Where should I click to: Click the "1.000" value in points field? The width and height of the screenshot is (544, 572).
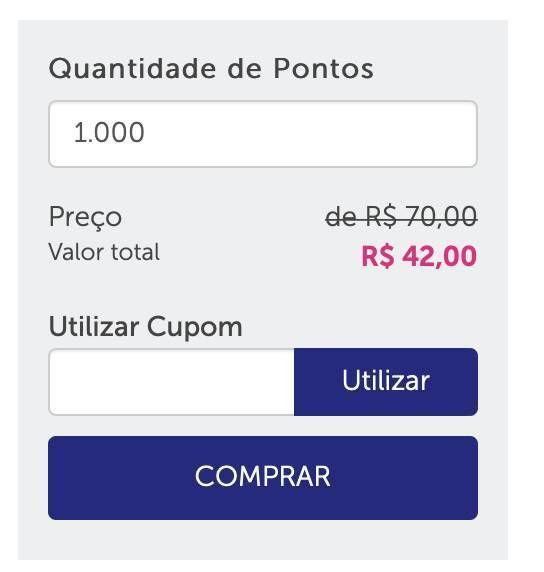pos(109,132)
